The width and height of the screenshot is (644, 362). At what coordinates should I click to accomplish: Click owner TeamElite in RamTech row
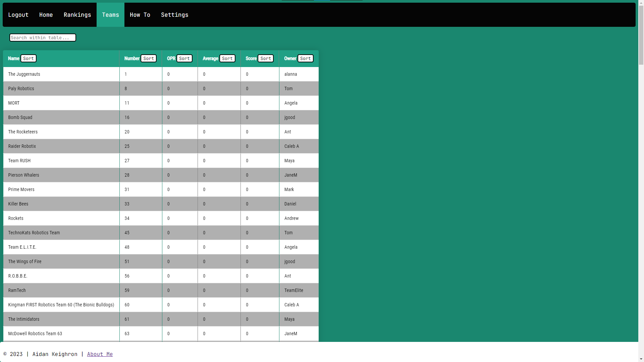pos(293,290)
